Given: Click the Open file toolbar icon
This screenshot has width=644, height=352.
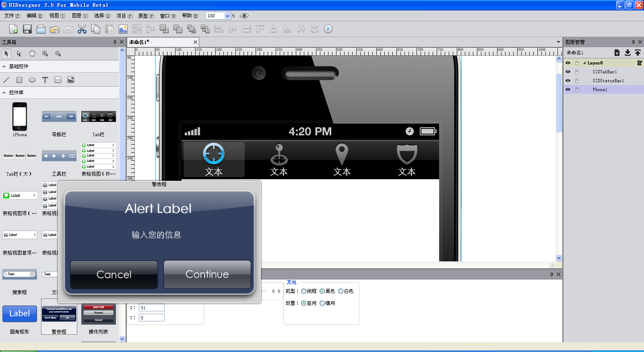Looking at the screenshot, I should tap(41, 29).
